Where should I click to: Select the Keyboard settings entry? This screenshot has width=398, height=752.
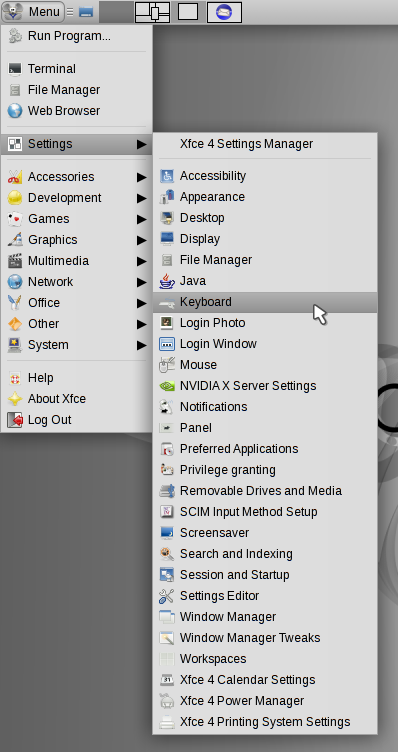pos(265,302)
